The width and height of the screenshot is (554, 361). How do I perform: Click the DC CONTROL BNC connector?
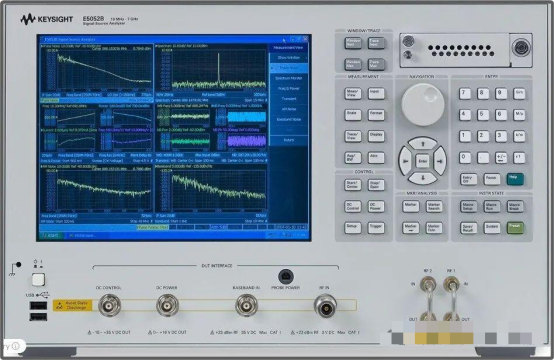(110, 305)
